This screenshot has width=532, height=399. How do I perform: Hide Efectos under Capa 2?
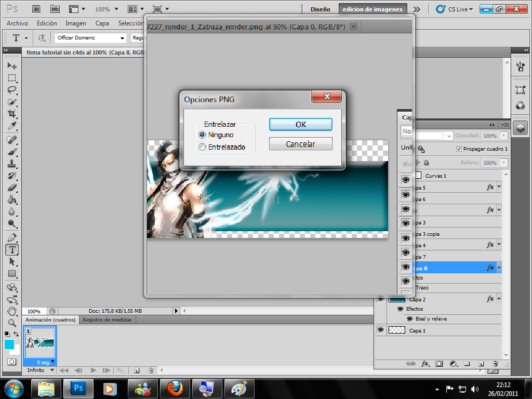[401, 309]
